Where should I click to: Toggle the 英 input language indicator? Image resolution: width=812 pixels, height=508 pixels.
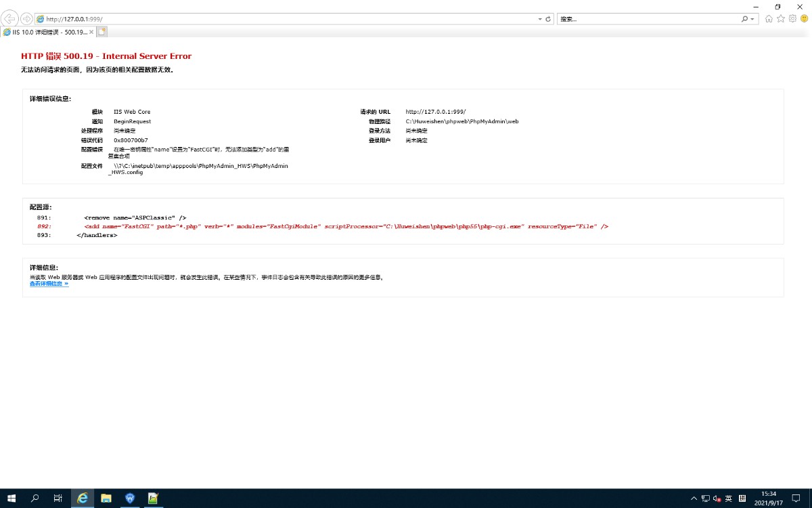click(x=729, y=499)
